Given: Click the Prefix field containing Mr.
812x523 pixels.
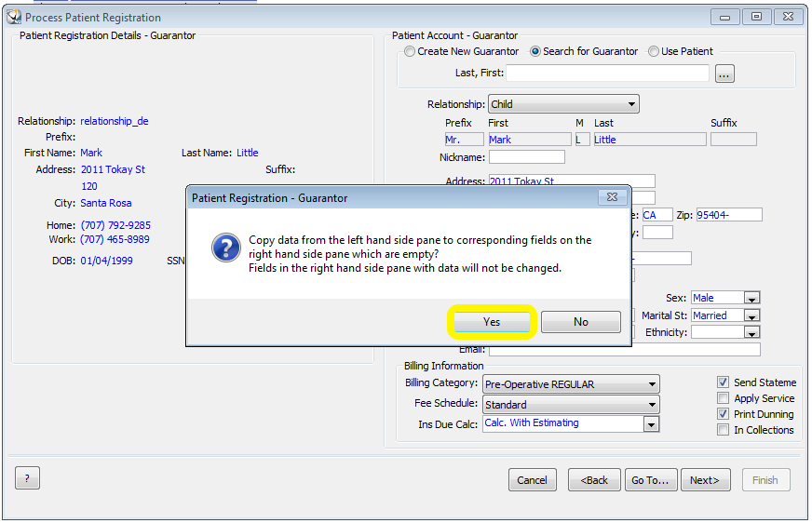Looking at the screenshot, I should click(x=464, y=140).
